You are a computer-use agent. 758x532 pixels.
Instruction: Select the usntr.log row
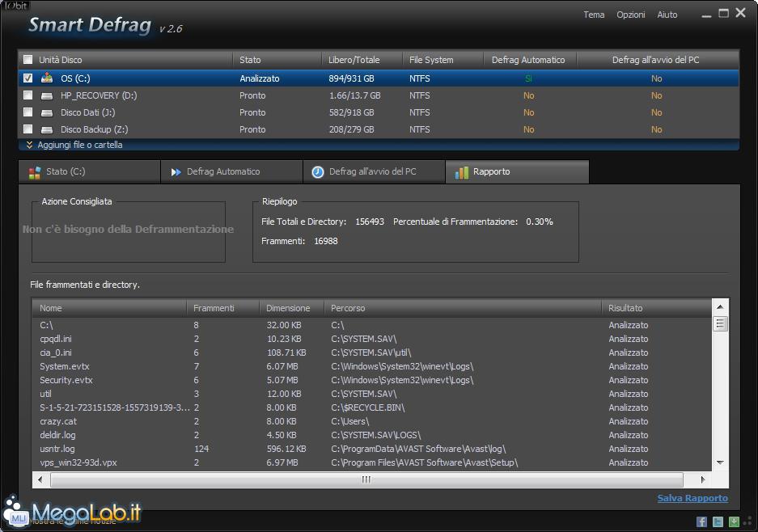372,449
